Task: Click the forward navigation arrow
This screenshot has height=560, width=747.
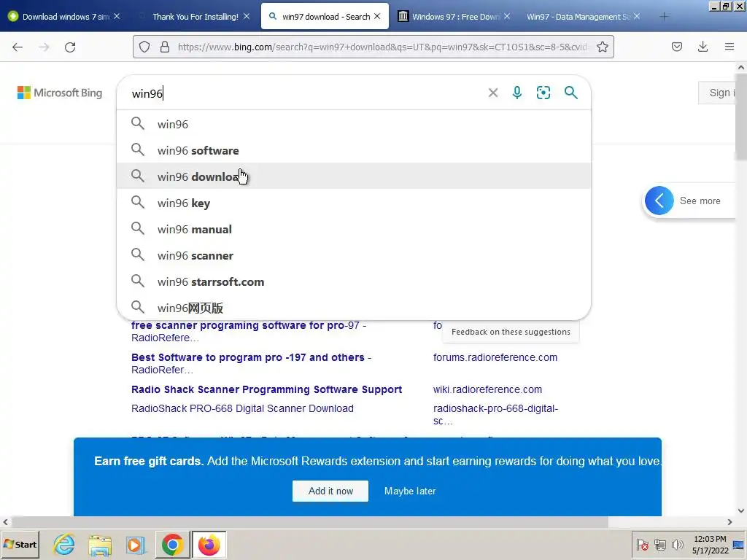Action: pyautogui.click(x=44, y=47)
